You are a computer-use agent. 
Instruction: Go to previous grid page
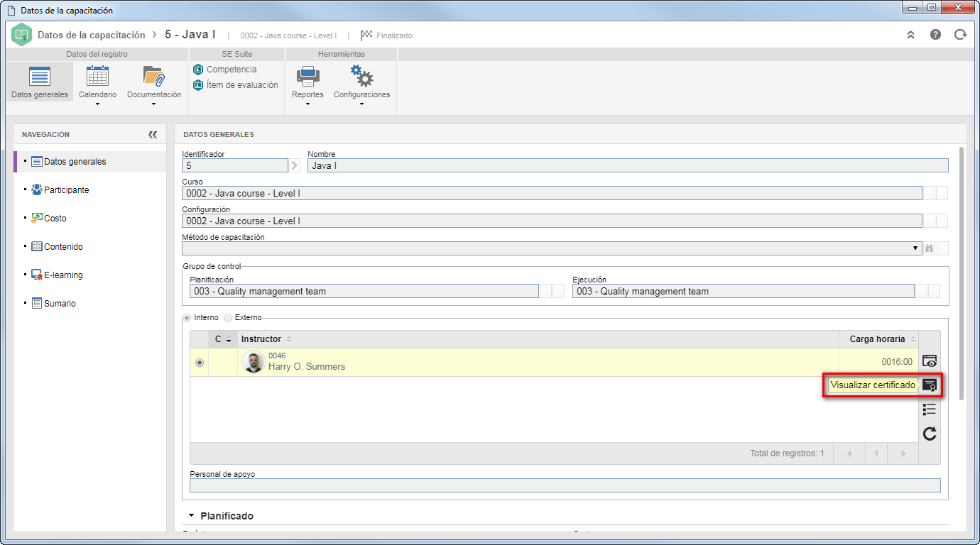click(849, 453)
